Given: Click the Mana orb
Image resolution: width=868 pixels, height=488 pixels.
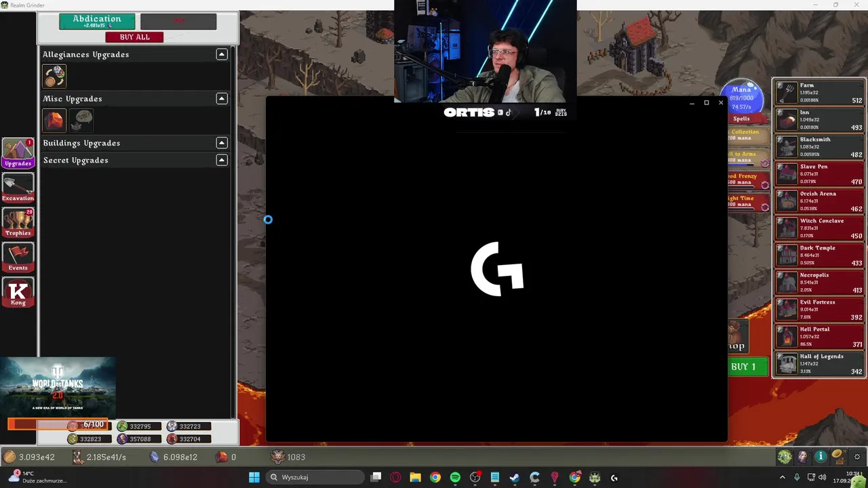Looking at the screenshot, I should point(742,98).
